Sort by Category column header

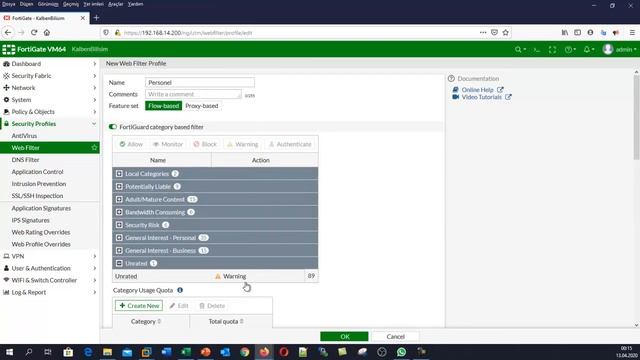(146, 322)
